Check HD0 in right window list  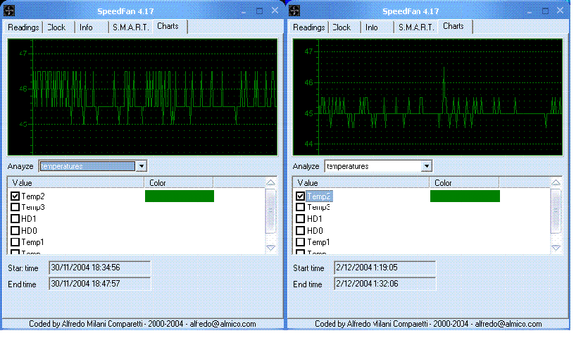[300, 230]
